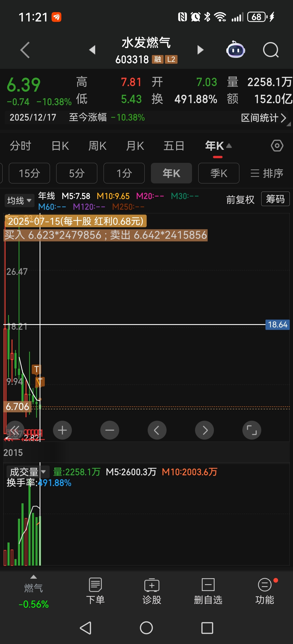Select the 季K quarterly period button
This screenshot has width=293, height=644.
click(219, 173)
